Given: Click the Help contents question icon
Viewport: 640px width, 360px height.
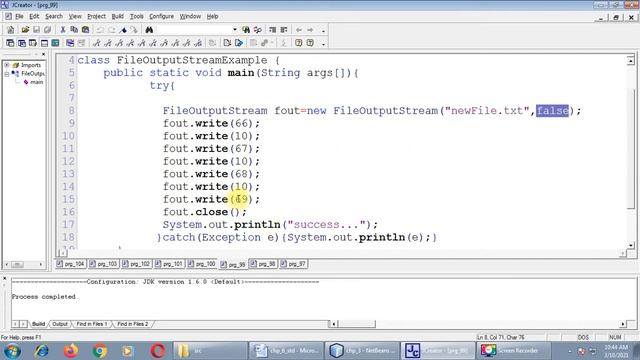Looking at the screenshot, I should (x=298, y=43).
